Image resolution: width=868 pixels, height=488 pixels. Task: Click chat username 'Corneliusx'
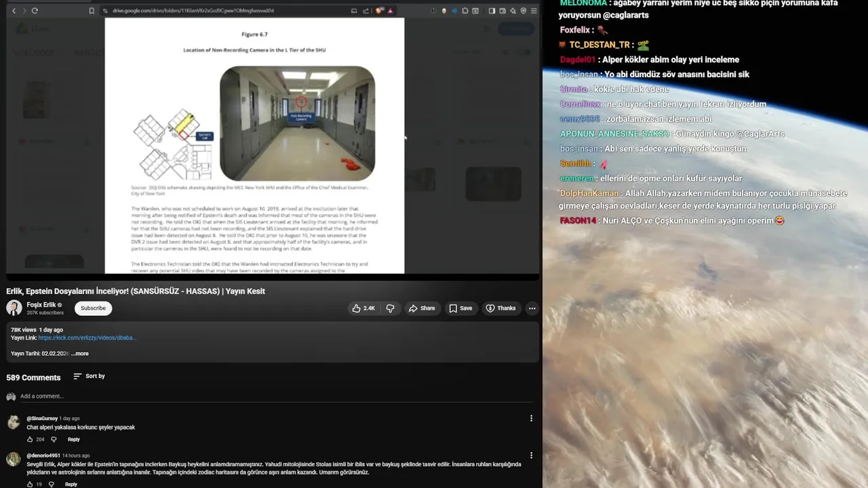pyautogui.click(x=580, y=104)
